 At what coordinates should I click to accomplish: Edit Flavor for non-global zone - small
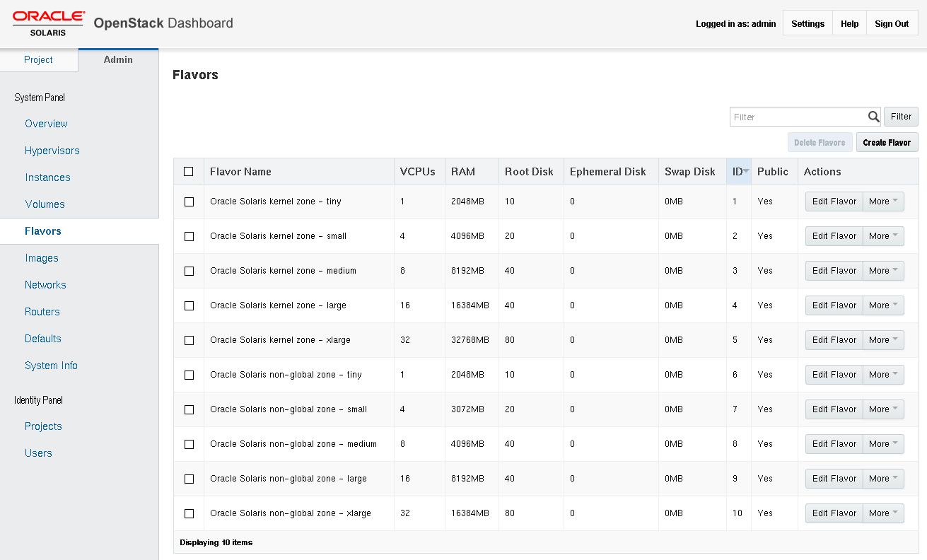tap(834, 409)
